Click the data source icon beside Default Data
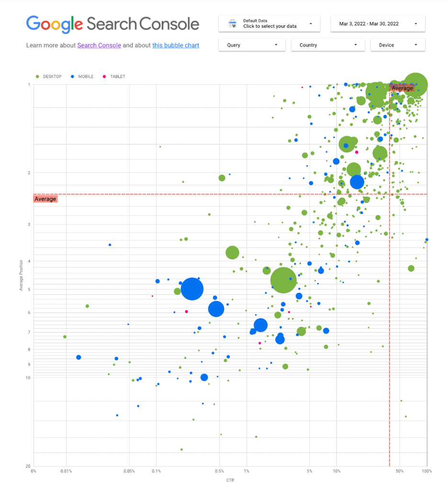Viewport: 448px width, 495px height. coord(233,23)
